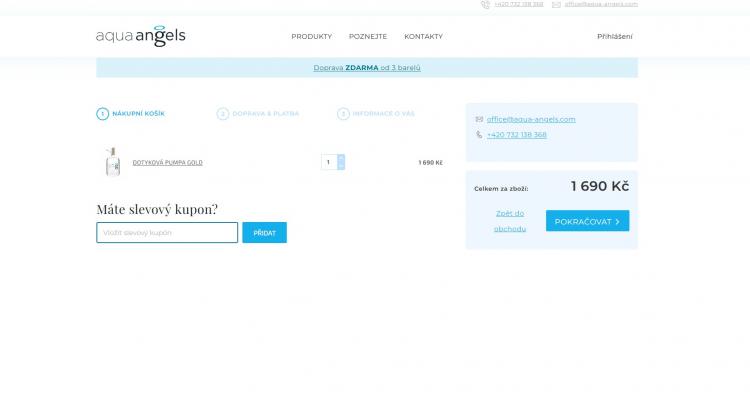Decrease quantity with the down arrow

(x=341, y=166)
